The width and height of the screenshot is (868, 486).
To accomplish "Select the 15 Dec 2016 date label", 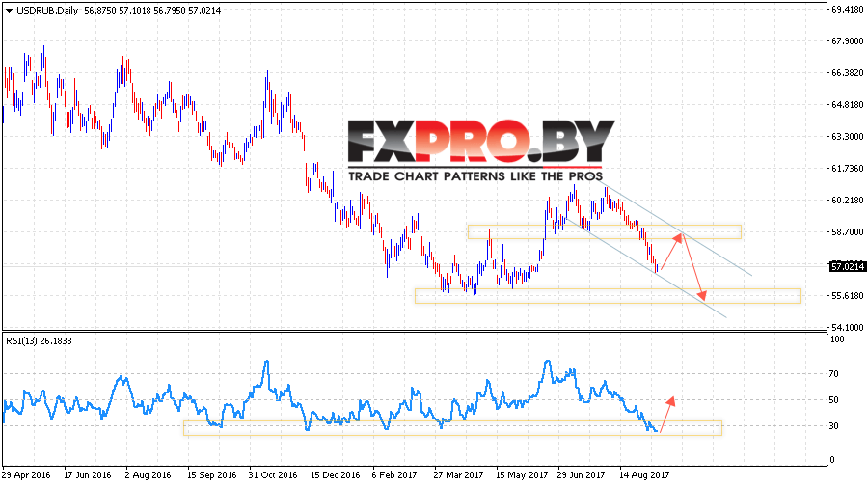I will (x=335, y=475).
